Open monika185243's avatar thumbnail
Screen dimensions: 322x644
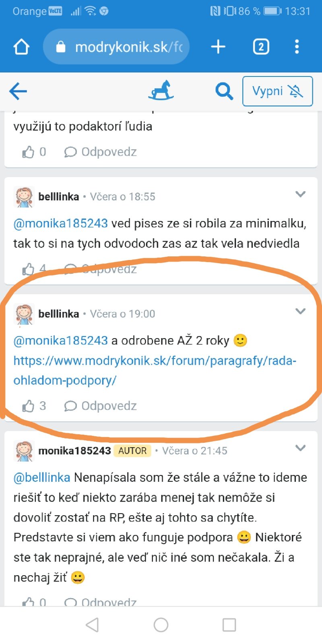click(x=24, y=451)
